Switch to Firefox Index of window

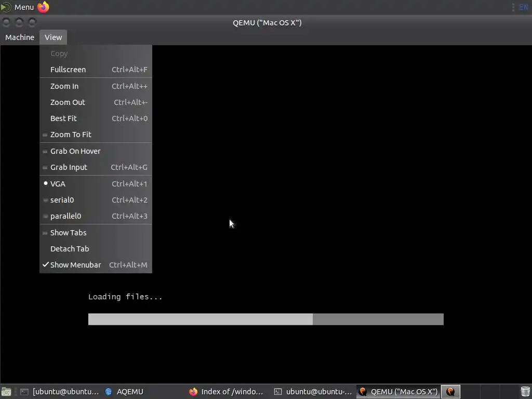click(227, 392)
